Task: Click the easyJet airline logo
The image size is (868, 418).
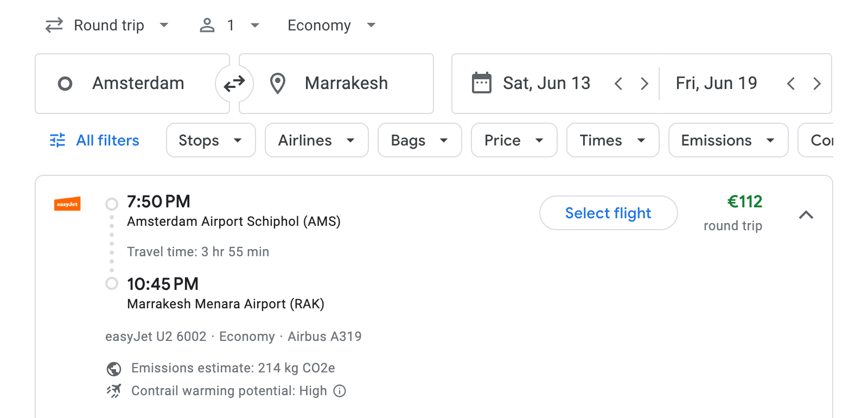Action: (67, 204)
